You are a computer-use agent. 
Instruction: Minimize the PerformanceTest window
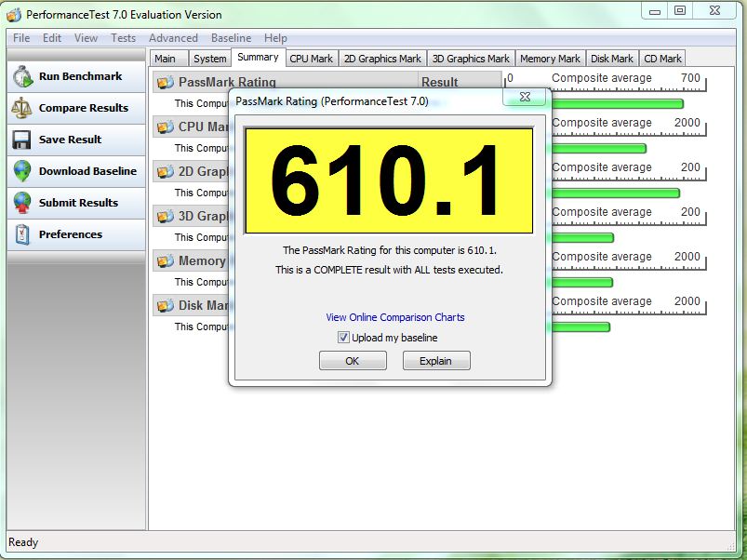655,11
